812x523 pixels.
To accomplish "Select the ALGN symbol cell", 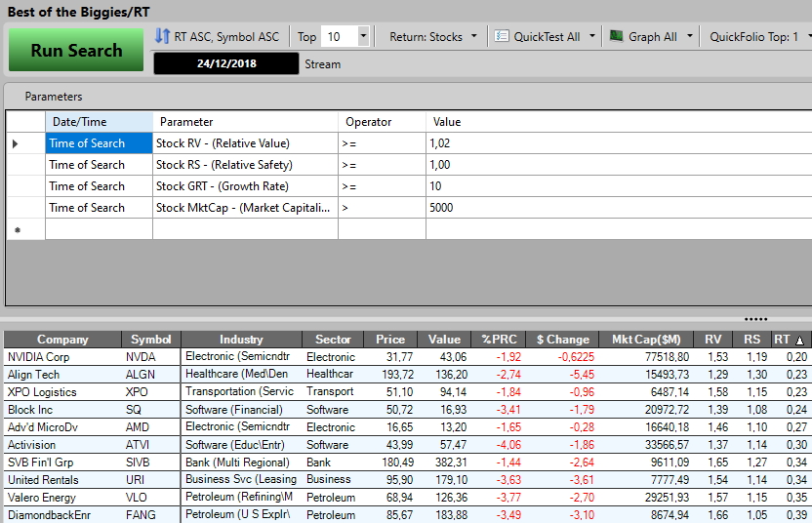I will pyautogui.click(x=150, y=375).
